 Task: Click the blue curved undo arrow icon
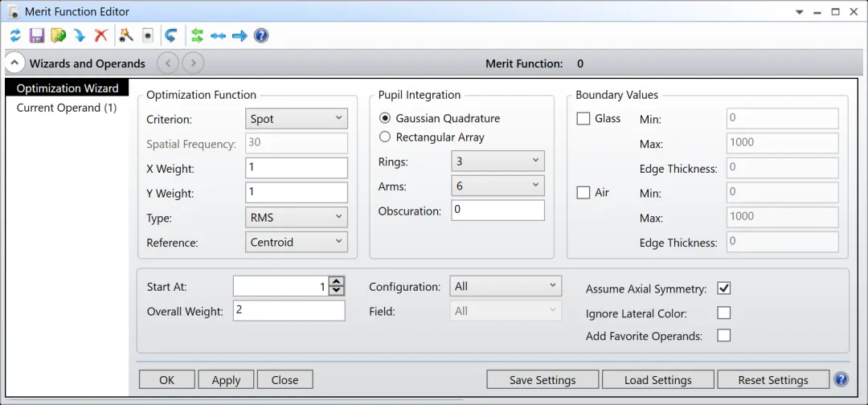tap(170, 35)
